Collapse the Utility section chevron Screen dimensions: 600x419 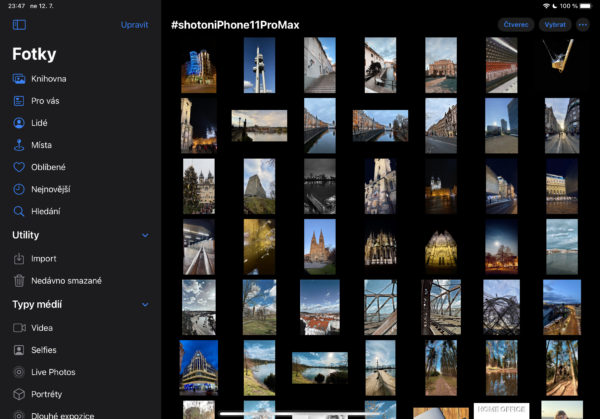click(x=145, y=235)
